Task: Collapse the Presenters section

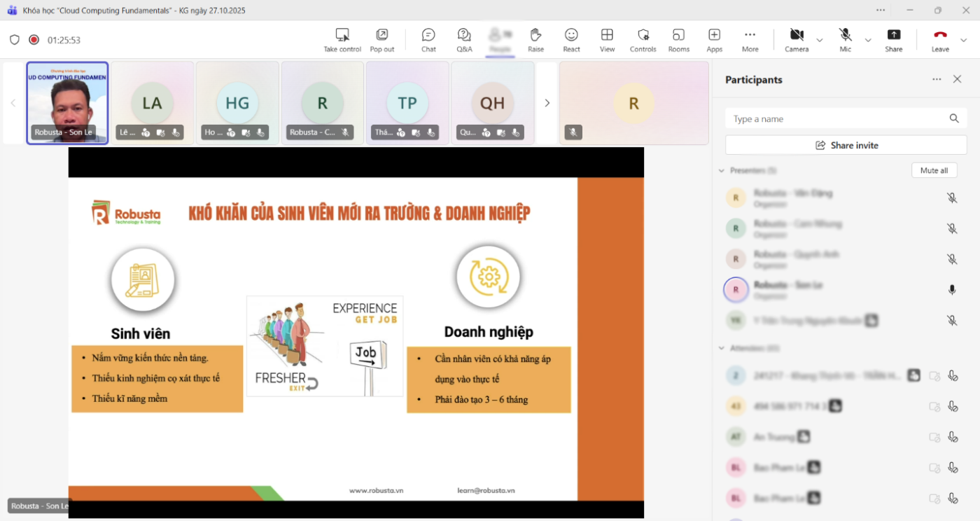Action: (x=722, y=171)
